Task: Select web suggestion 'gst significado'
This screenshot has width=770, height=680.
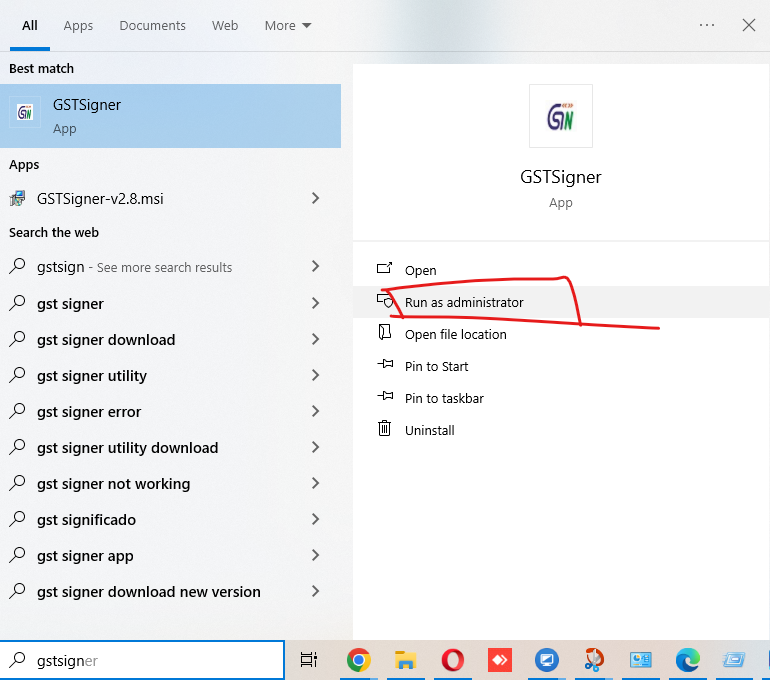Action: coord(170,519)
